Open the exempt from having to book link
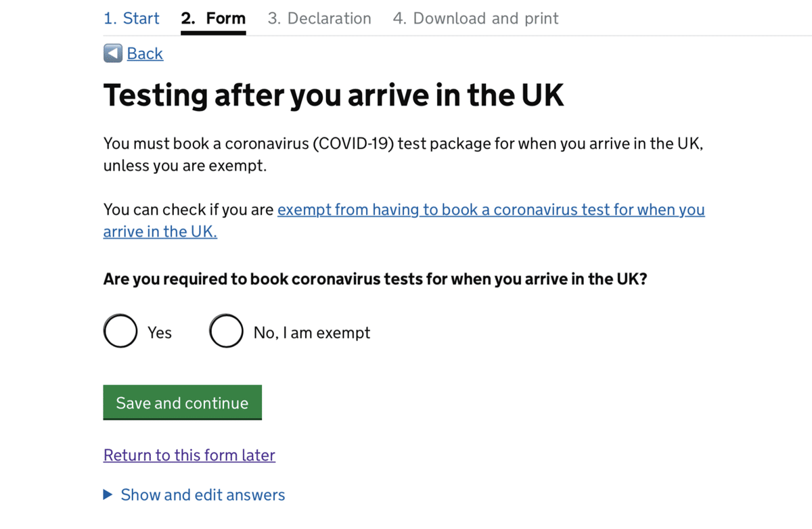Screen dimensions: 812x529 [491, 210]
